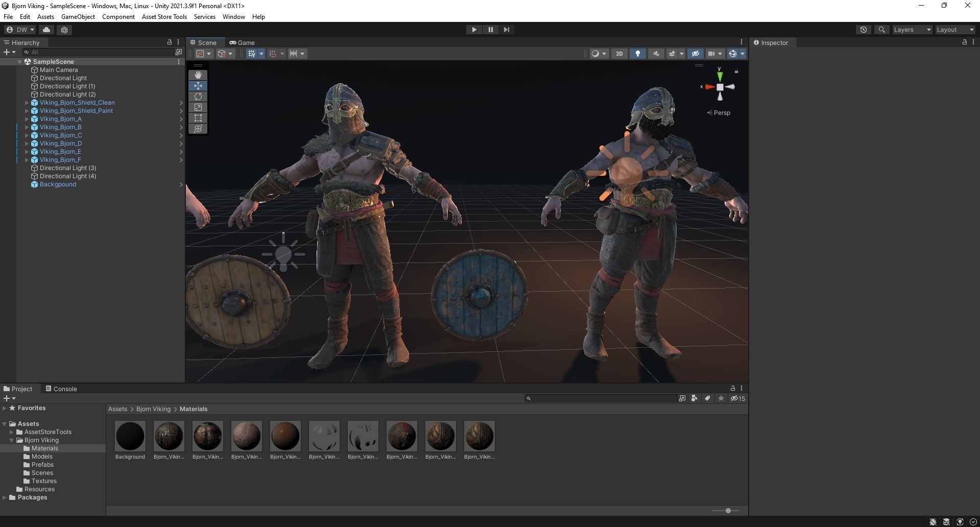Open the Component menu
Image resolution: width=980 pixels, height=527 pixels.
point(118,17)
